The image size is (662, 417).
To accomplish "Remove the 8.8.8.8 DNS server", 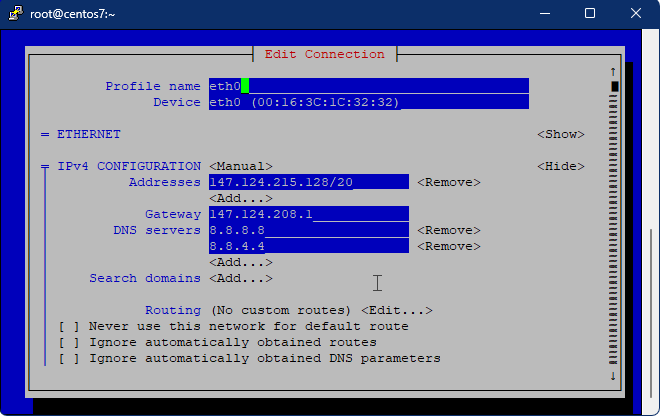I will [x=448, y=230].
